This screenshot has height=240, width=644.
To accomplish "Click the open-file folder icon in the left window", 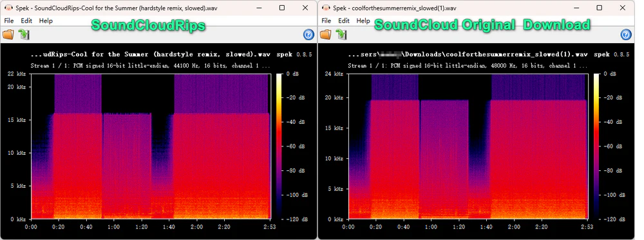I will click(x=8, y=35).
